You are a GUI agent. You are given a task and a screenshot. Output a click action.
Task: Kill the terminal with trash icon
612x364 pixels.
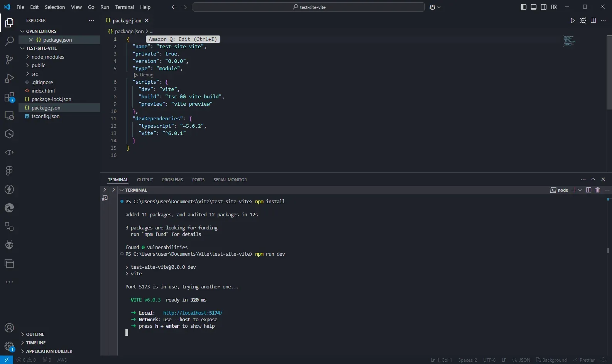point(597,190)
